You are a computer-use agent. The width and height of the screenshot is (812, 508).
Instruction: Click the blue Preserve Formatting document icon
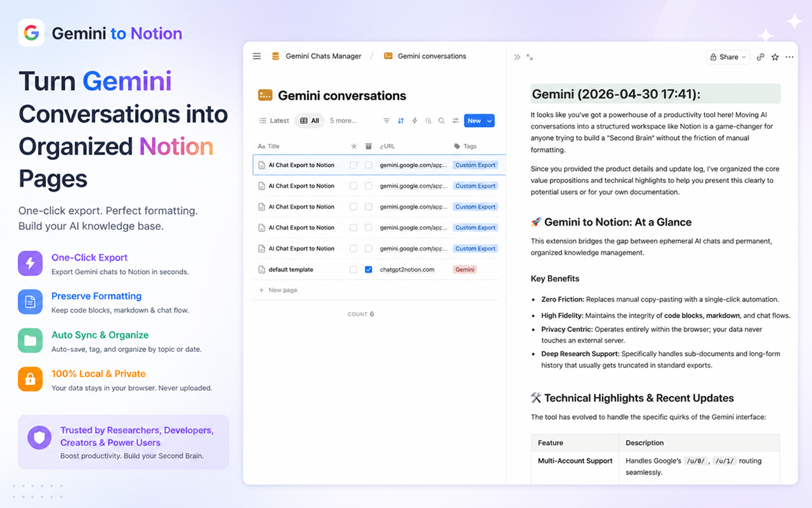30,302
